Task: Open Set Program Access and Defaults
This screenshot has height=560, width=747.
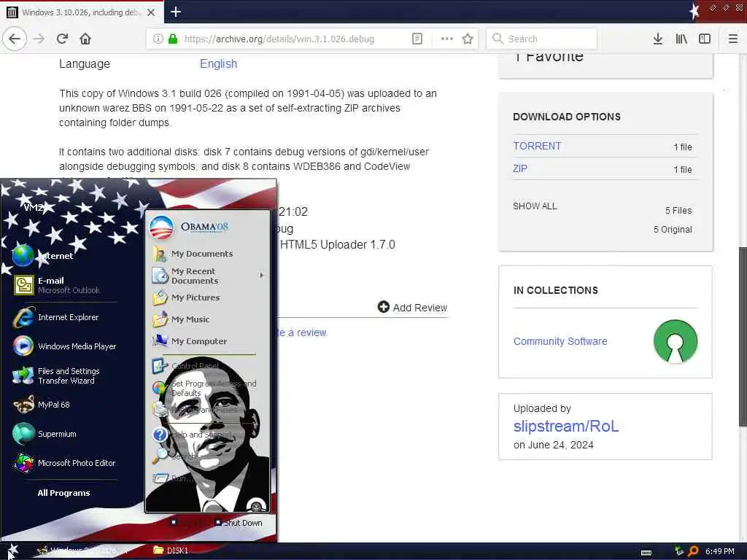Action: [x=205, y=388]
